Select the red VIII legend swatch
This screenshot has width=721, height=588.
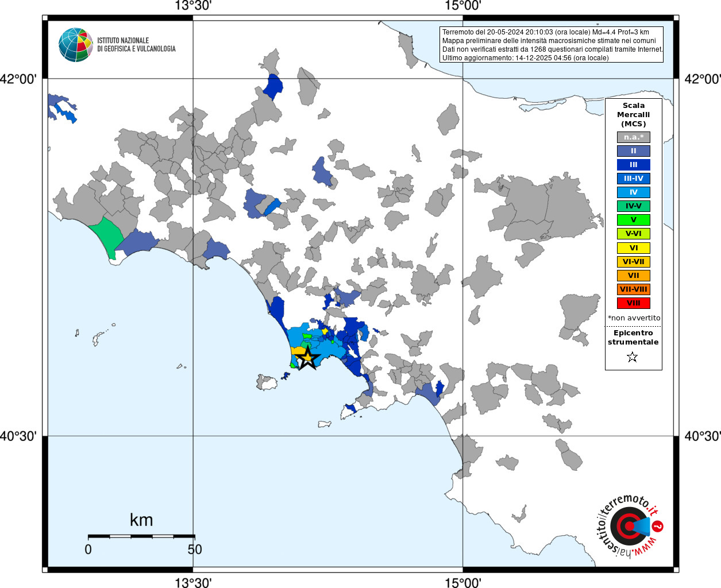coord(634,303)
